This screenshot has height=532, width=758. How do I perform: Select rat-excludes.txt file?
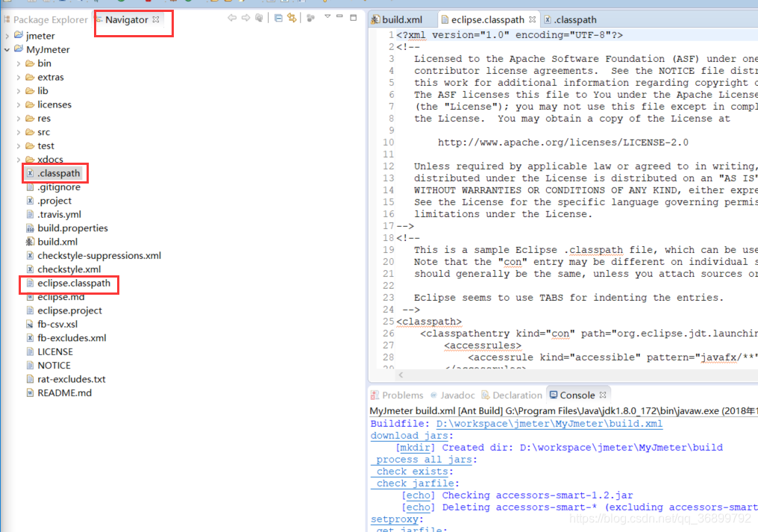[72, 379]
